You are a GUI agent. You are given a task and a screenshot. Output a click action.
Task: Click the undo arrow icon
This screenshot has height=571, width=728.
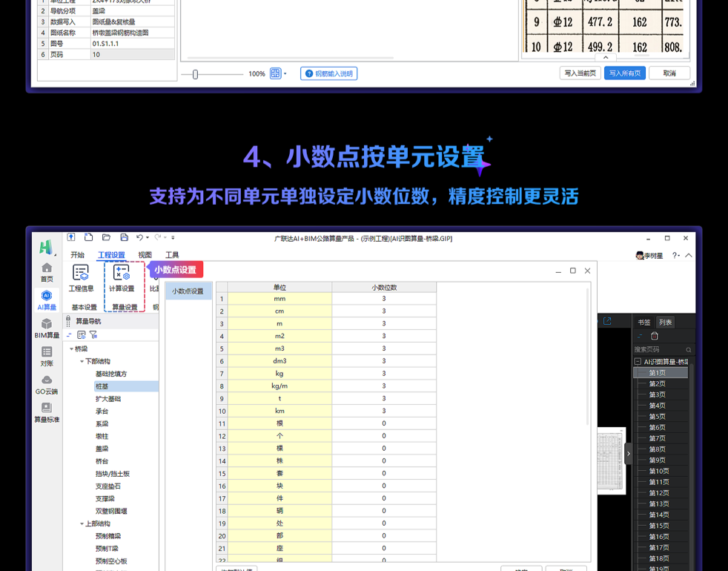point(139,237)
